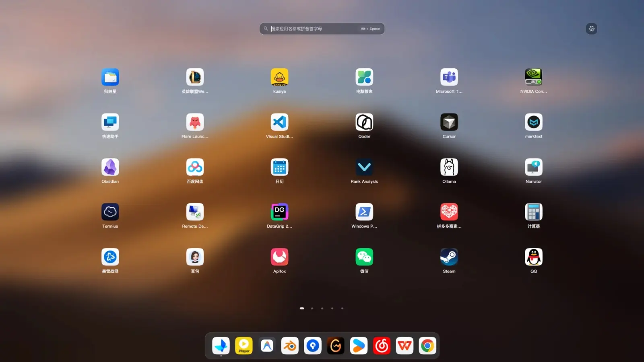This screenshot has height=362, width=644.
Task: Open Baidu Netdisk (百度网盘)
Action: (x=195, y=167)
